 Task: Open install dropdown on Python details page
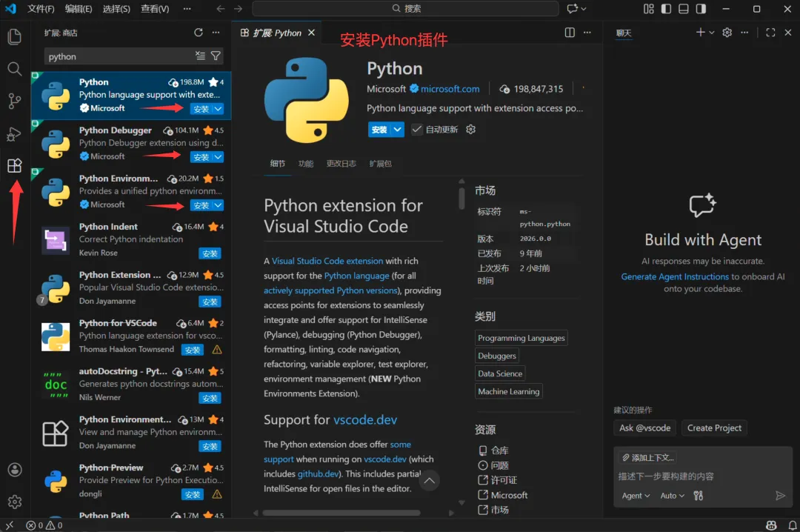(398, 130)
